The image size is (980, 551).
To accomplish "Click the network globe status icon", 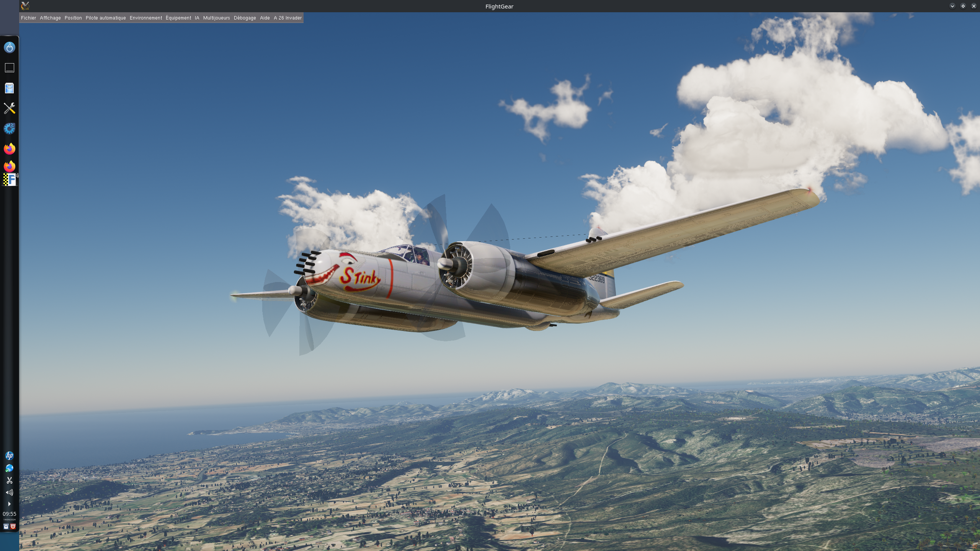I will (x=9, y=468).
